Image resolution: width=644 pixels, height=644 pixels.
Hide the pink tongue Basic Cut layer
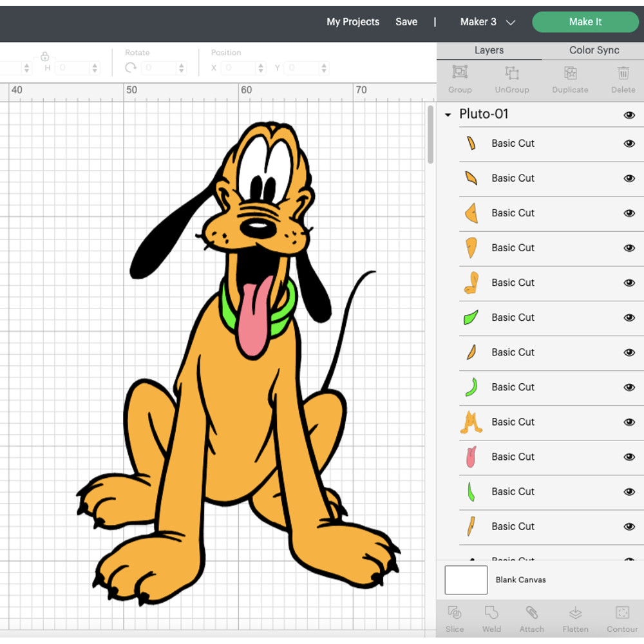click(x=629, y=457)
